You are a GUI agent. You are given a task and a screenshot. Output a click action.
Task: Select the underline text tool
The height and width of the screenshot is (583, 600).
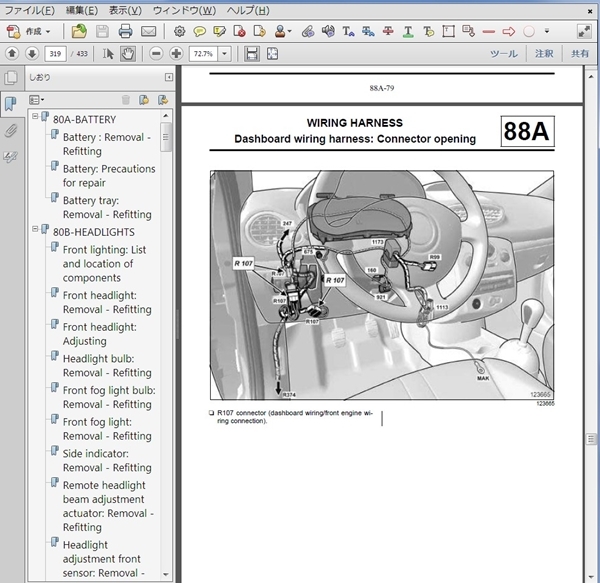pyautogui.click(x=408, y=31)
